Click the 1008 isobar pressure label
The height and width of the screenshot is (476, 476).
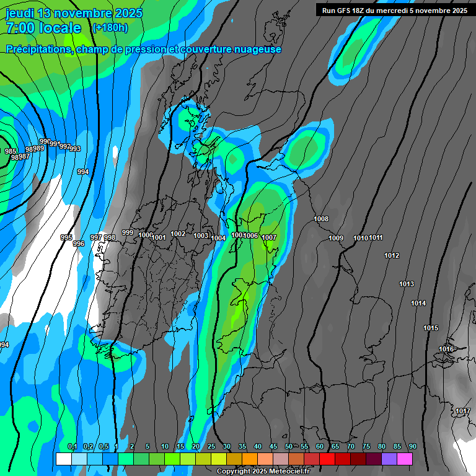pyautogui.click(x=321, y=219)
